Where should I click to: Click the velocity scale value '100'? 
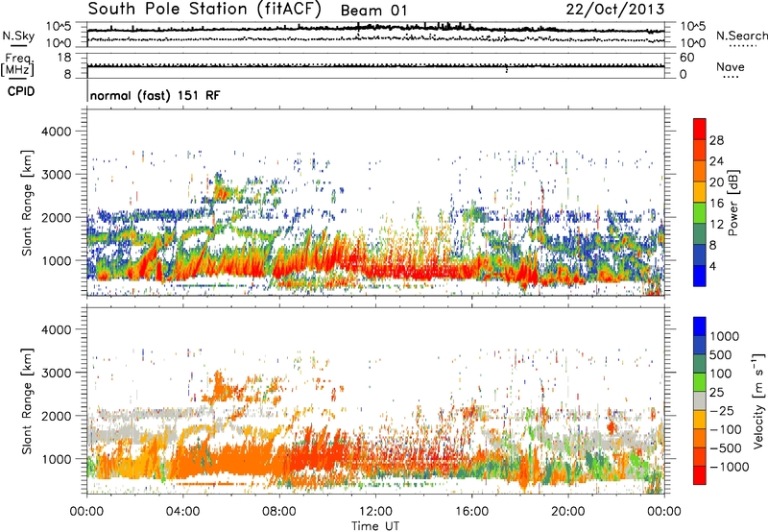tap(721, 374)
